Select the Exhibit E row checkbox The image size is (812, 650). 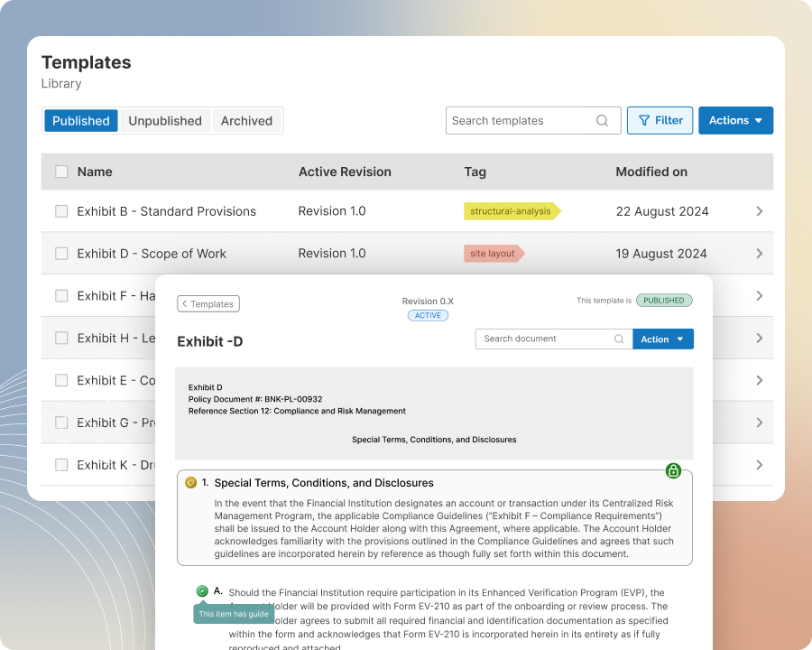61,380
